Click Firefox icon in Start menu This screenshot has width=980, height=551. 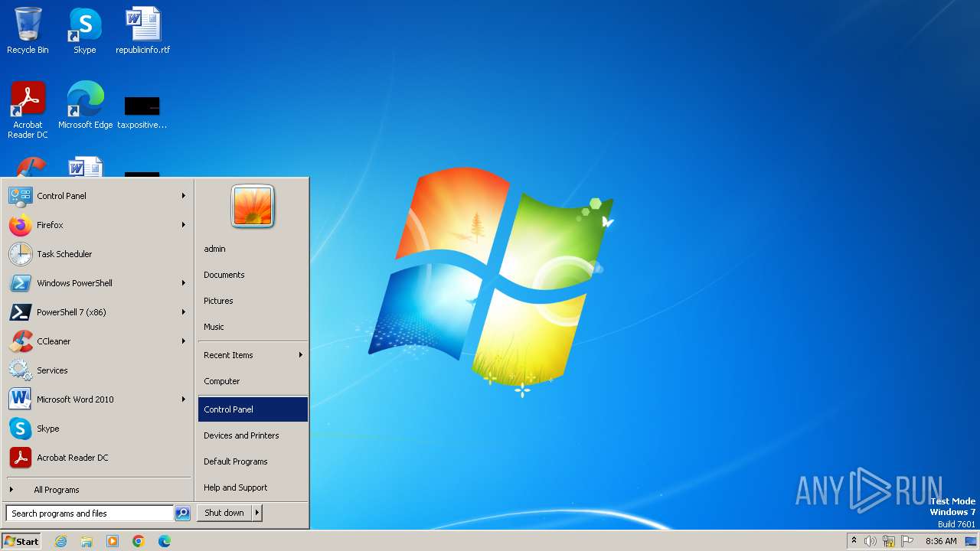pyautogui.click(x=20, y=225)
